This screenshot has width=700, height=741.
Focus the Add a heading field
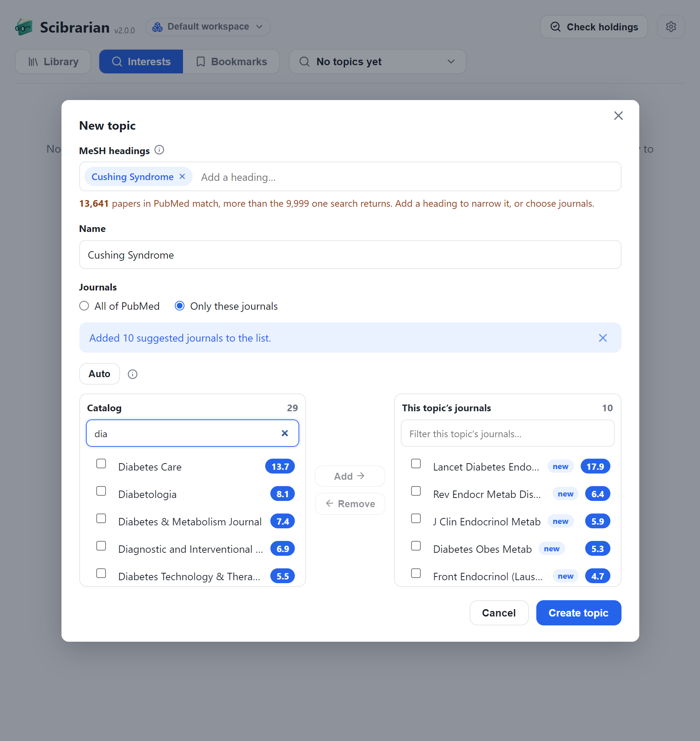pos(407,177)
